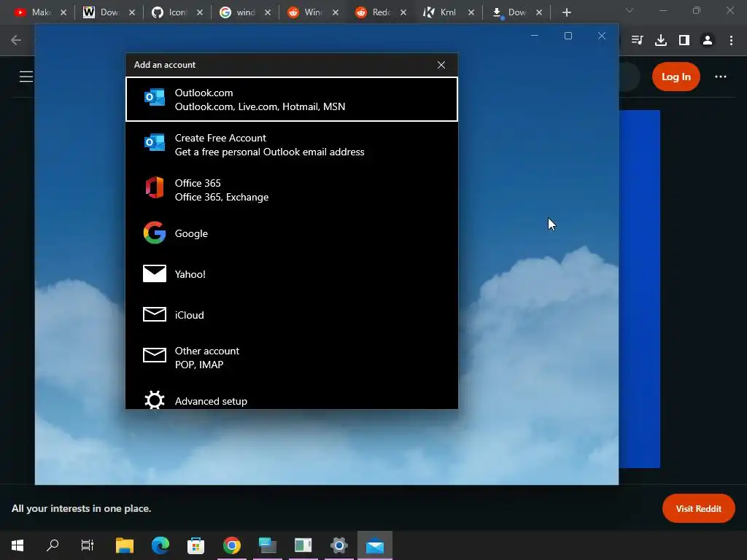Open Microsoft Store from taskbar
Viewport: 747px width, 560px height.
(x=196, y=545)
